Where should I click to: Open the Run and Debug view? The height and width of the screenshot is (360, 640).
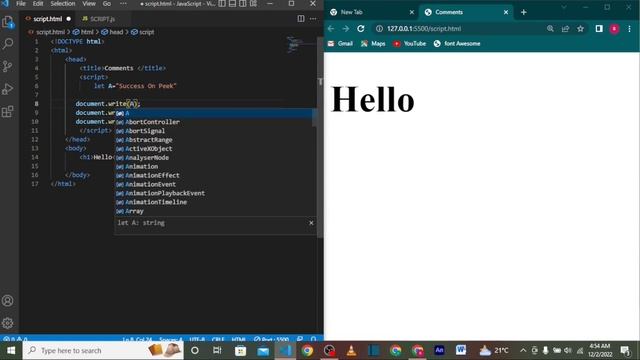[x=8, y=89]
